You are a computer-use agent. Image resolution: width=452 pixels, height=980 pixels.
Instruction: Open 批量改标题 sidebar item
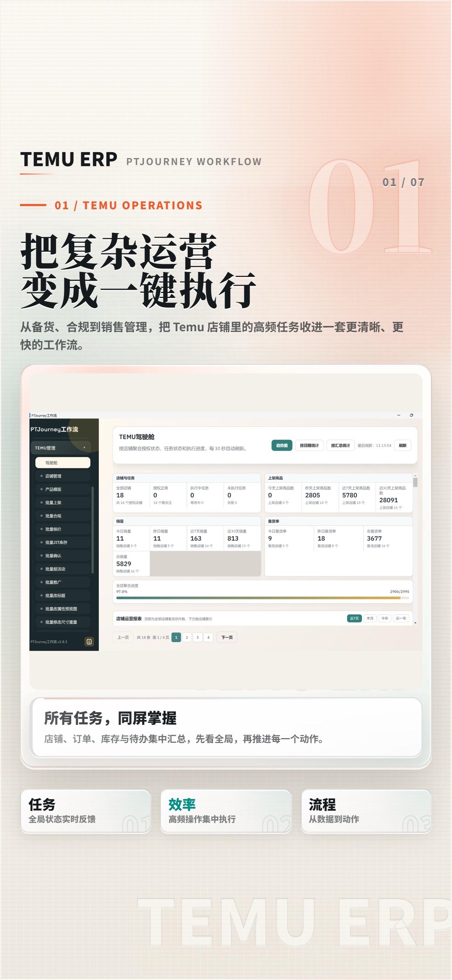click(63, 596)
